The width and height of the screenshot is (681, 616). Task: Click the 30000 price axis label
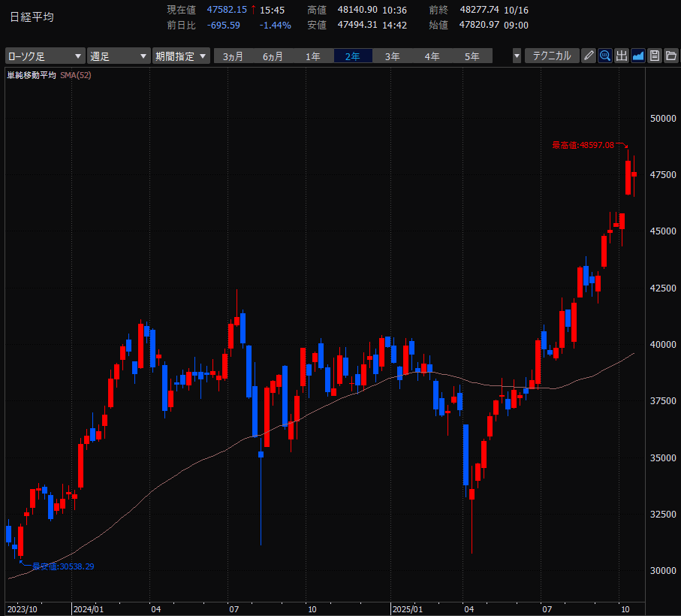tap(663, 571)
